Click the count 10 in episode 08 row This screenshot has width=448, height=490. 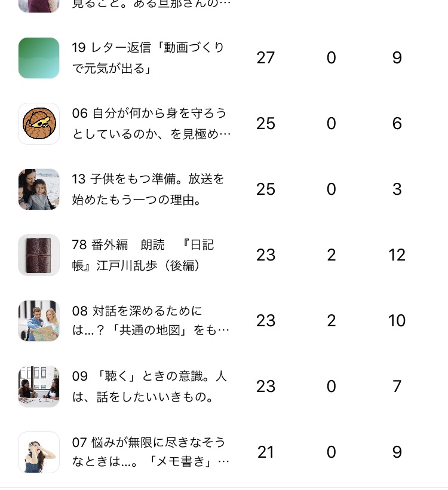point(397,321)
